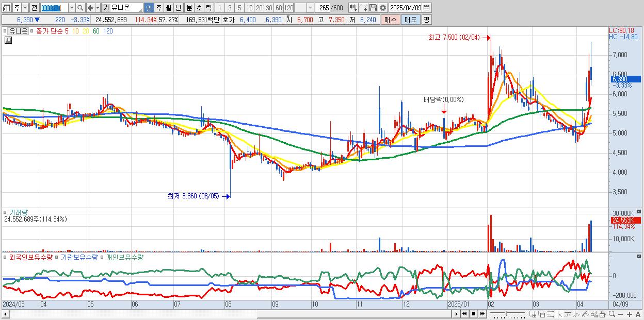Click the crosshair cursor tool icon

559,314
